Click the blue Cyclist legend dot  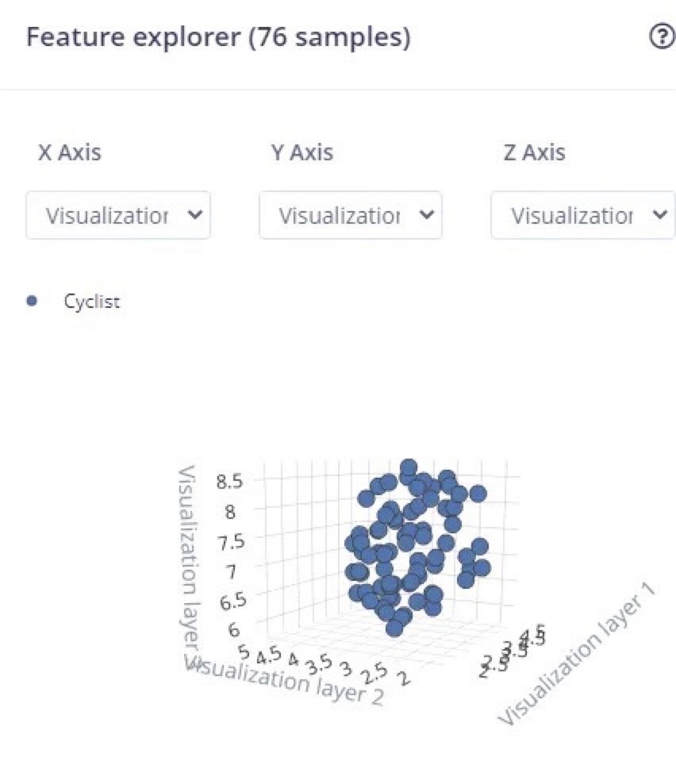coord(32,301)
